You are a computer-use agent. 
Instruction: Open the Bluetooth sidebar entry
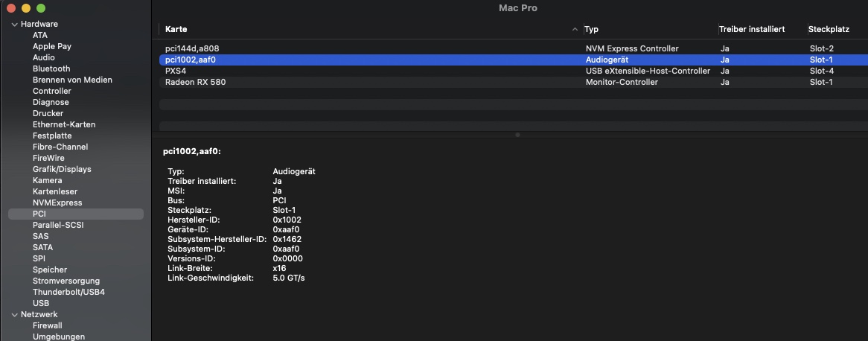(51, 68)
